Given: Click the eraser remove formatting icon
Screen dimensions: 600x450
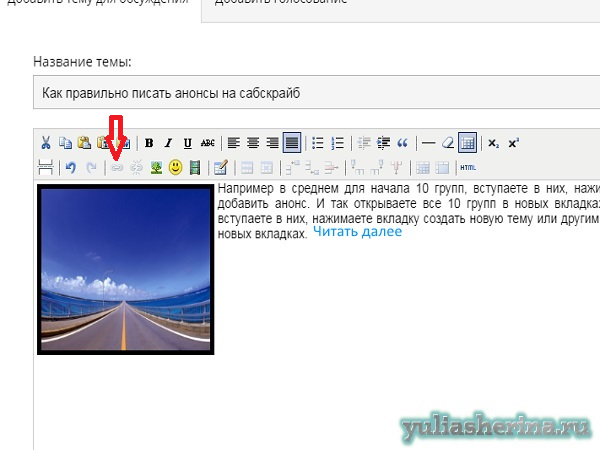Looking at the screenshot, I should pyautogui.click(x=448, y=143).
